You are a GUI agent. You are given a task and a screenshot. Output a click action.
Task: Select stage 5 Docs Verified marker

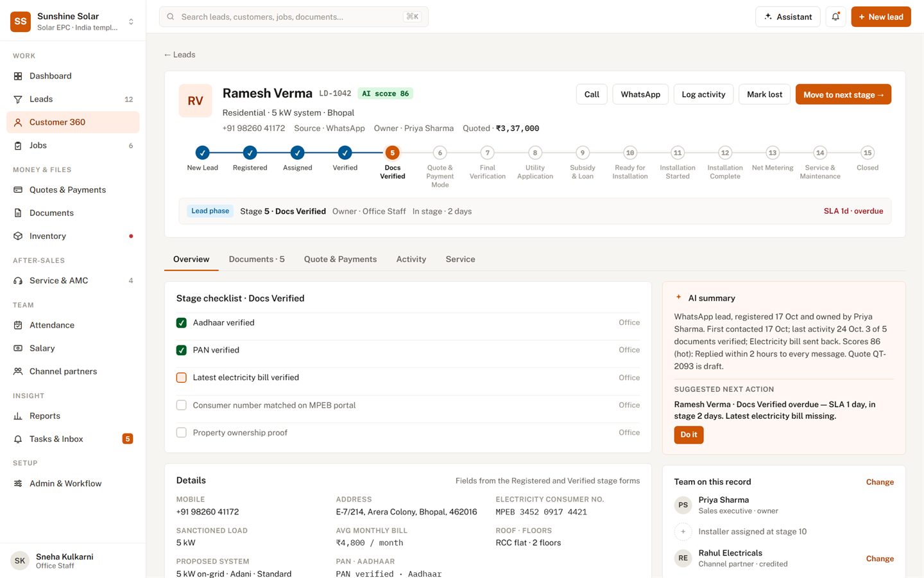(x=392, y=153)
